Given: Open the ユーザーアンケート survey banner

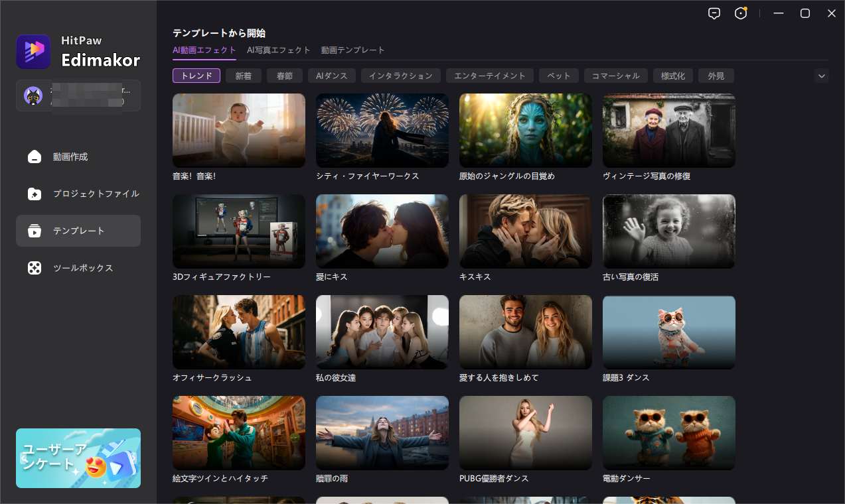Looking at the screenshot, I should tap(78, 458).
